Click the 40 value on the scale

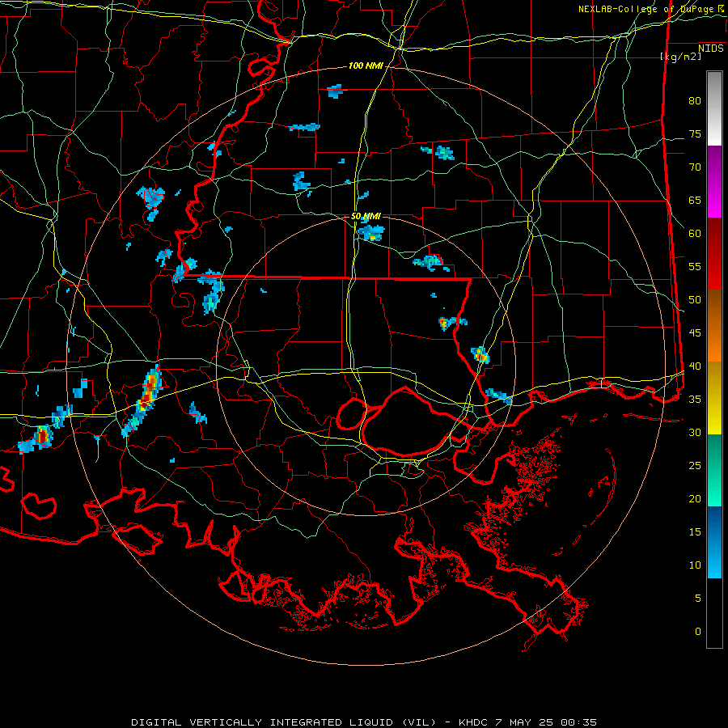tap(695, 366)
